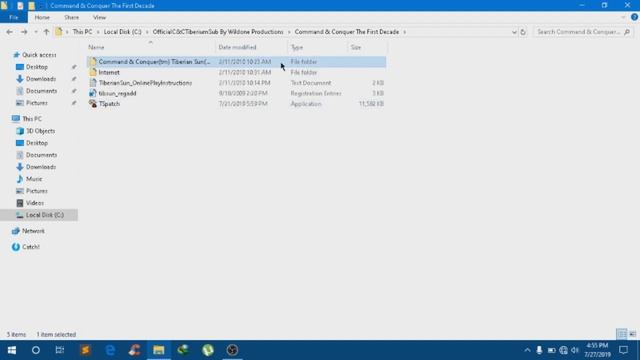Refresh the current folder view

(523, 32)
